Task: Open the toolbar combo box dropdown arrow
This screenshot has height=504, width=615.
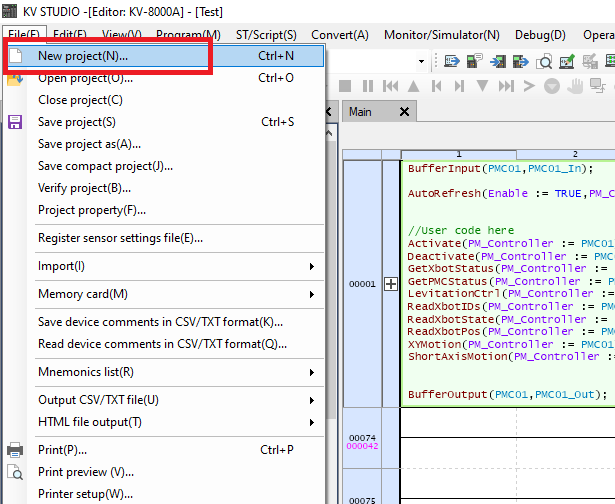Action: [423, 61]
